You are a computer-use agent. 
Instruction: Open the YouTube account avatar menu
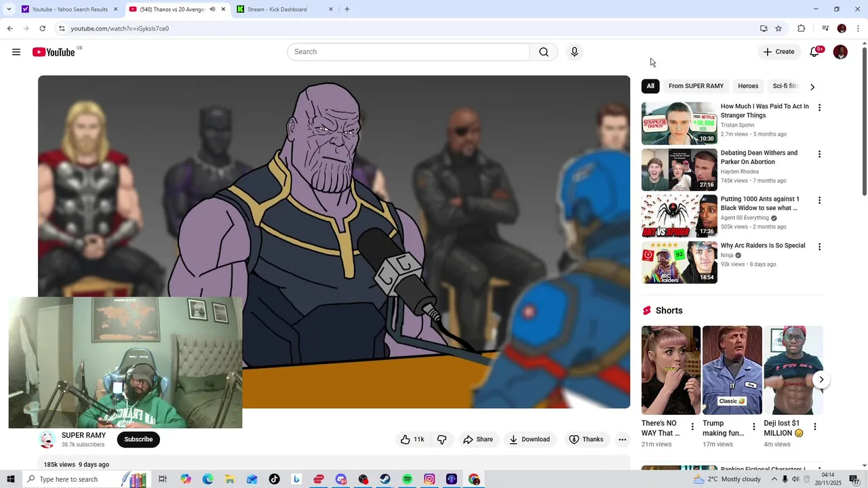(840, 52)
